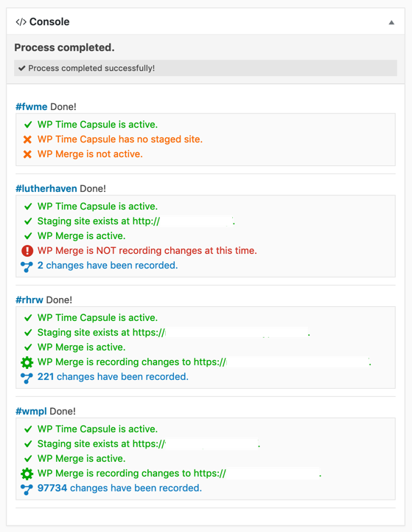Image resolution: width=412 pixels, height=532 pixels.
Task: Open the #rhrw site link
Action: point(29,300)
